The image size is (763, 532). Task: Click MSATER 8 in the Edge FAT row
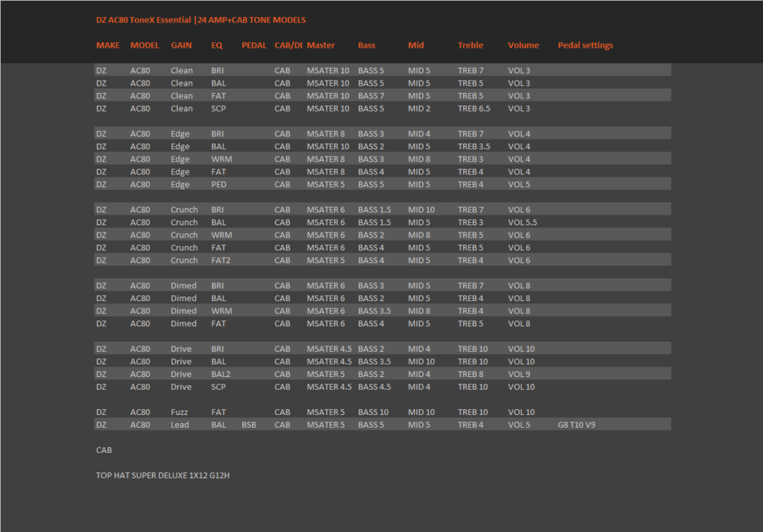click(326, 172)
